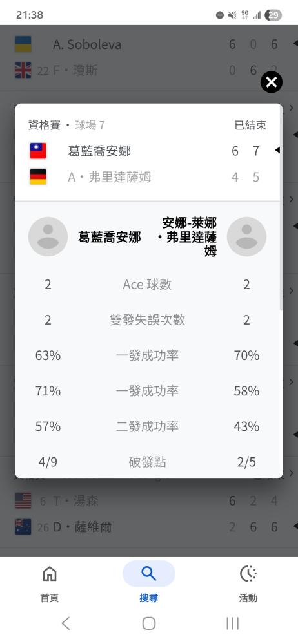Open 葛藍喬安娜 player avatar
Viewport: 298px width, 644px height.
(48, 236)
